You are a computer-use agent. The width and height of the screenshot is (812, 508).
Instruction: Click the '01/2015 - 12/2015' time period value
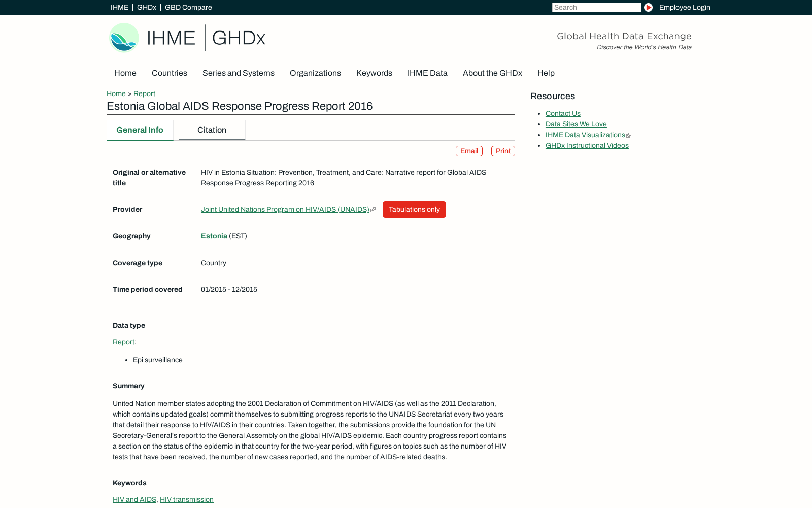tap(229, 290)
